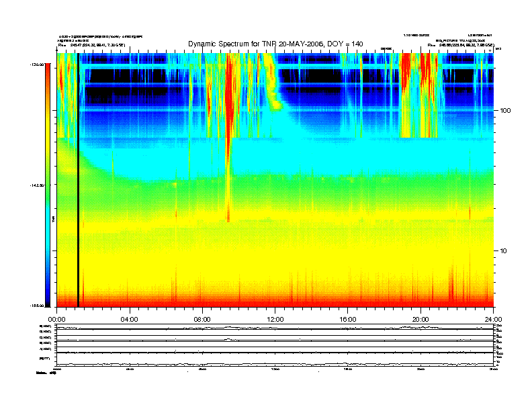Click the black vertical data gap line
The width and height of the screenshot is (532, 411).
tap(78, 180)
